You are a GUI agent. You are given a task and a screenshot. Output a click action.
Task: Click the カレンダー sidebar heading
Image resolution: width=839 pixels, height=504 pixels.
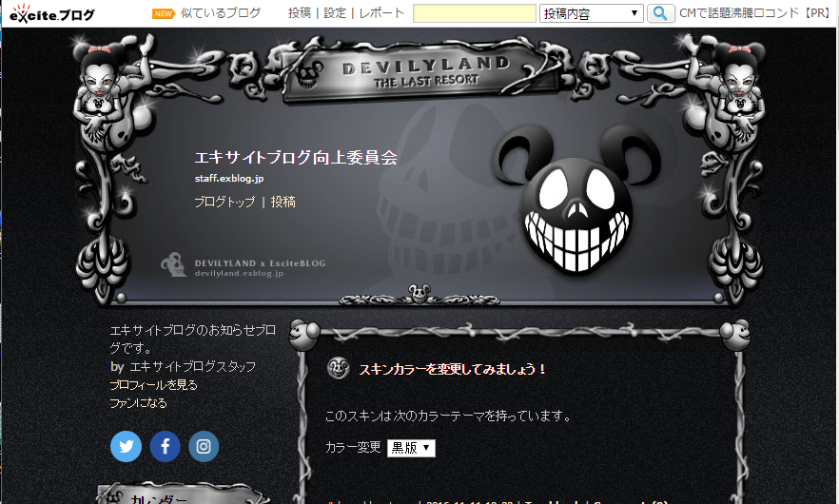click(x=160, y=499)
